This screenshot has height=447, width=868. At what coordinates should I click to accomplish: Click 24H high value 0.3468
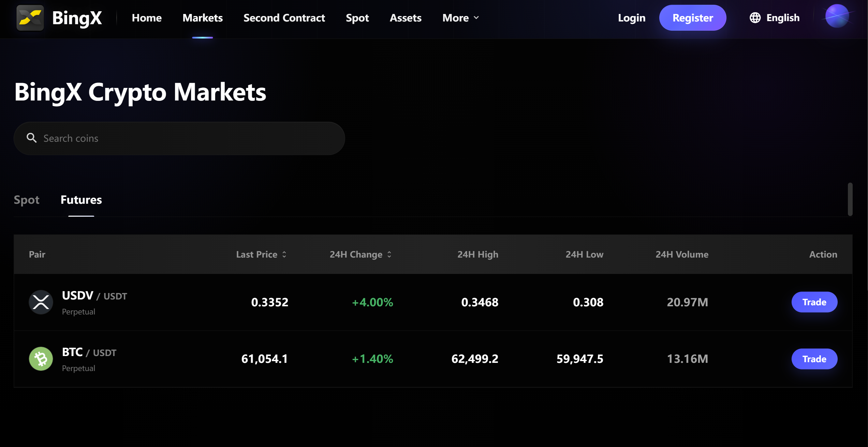click(x=480, y=302)
